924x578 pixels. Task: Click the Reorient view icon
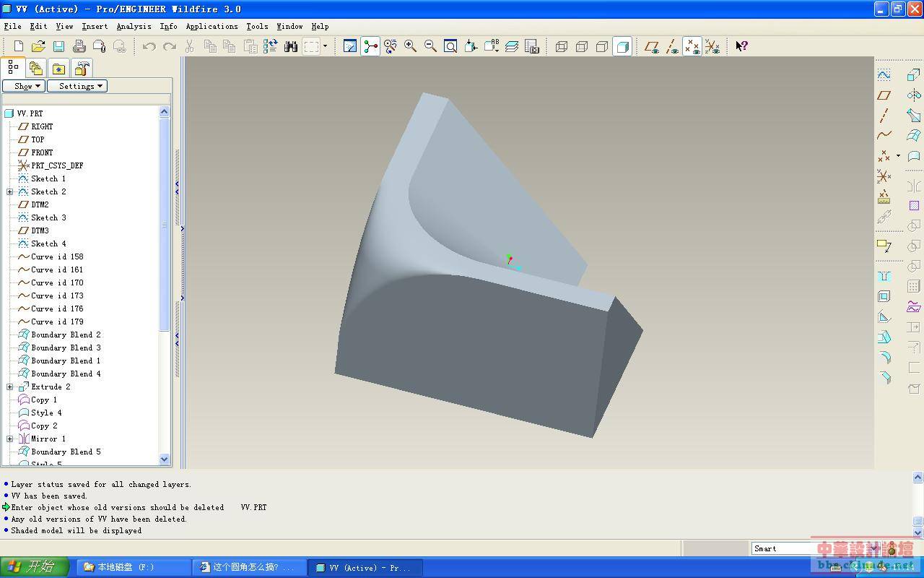point(471,46)
